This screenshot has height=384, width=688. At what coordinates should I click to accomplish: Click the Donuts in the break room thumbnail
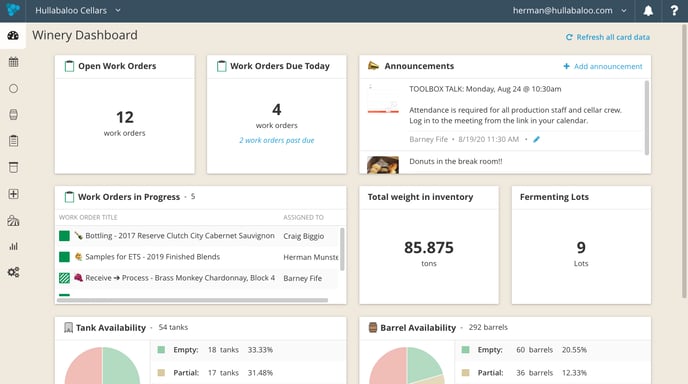pyautogui.click(x=383, y=165)
